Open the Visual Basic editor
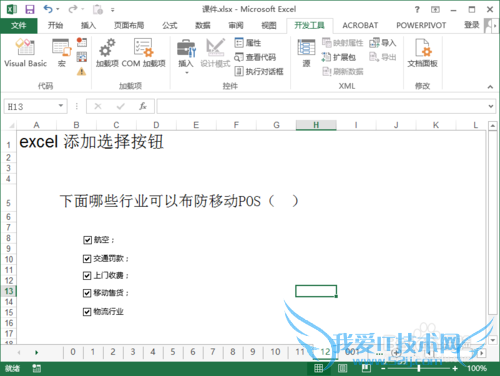 [25, 53]
